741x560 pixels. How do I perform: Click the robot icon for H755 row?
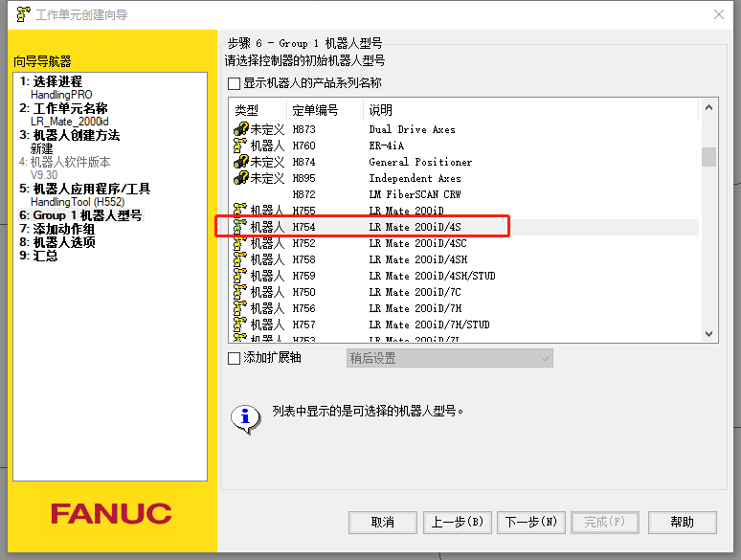[240, 210]
